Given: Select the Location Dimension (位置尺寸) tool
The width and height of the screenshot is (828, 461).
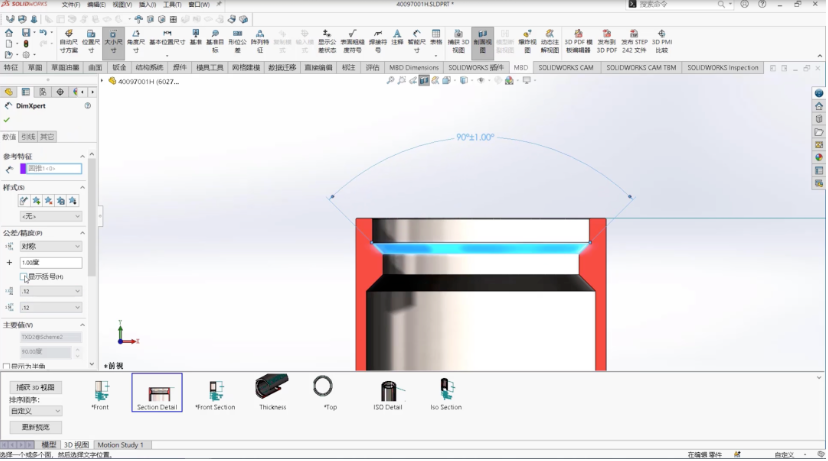Looking at the screenshot, I should pos(91,41).
